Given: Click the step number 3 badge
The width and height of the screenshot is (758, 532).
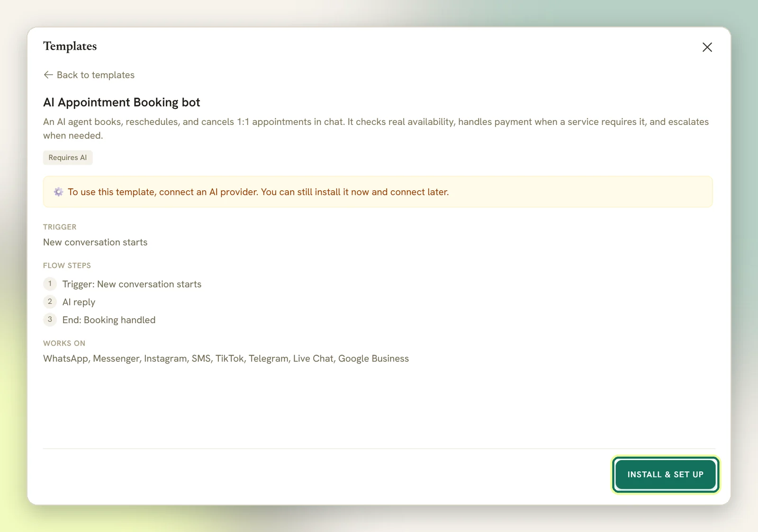Looking at the screenshot, I should click(50, 319).
